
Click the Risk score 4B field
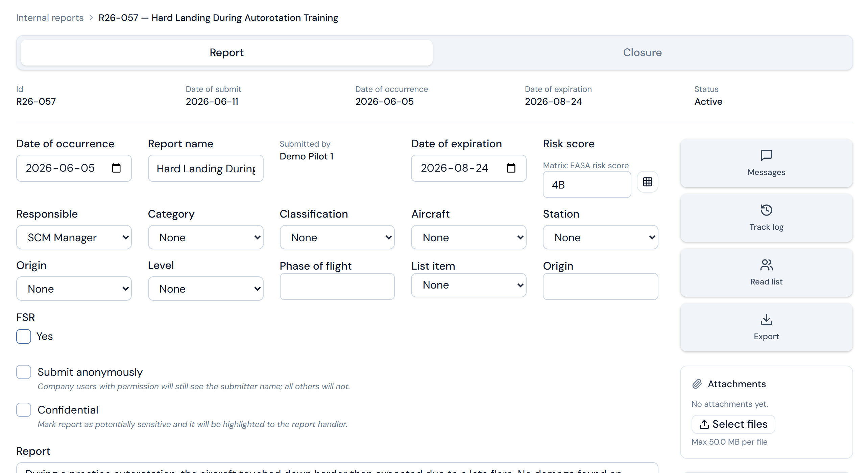587,184
